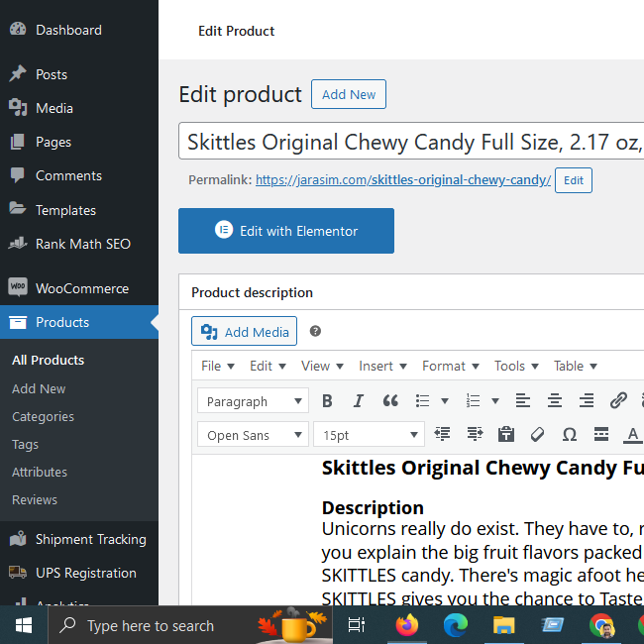Open the Open Sans font family dropdown
The width and height of the screenshot is (644, 644).
[x=253, y=434]
